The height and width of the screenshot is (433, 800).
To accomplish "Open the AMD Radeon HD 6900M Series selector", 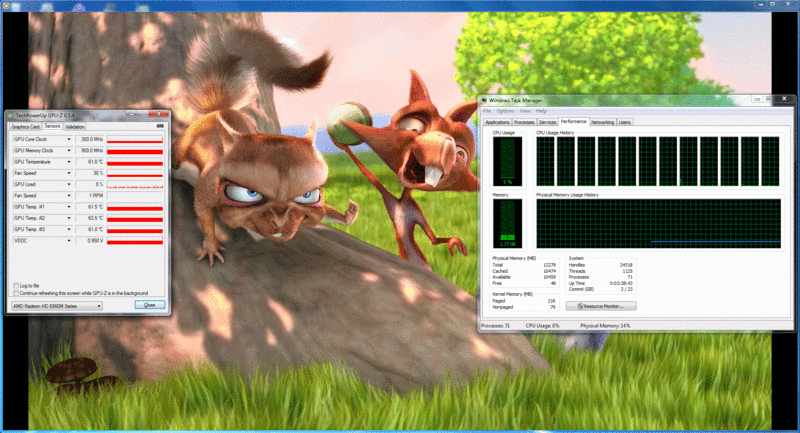I will [x=57, y=306].
